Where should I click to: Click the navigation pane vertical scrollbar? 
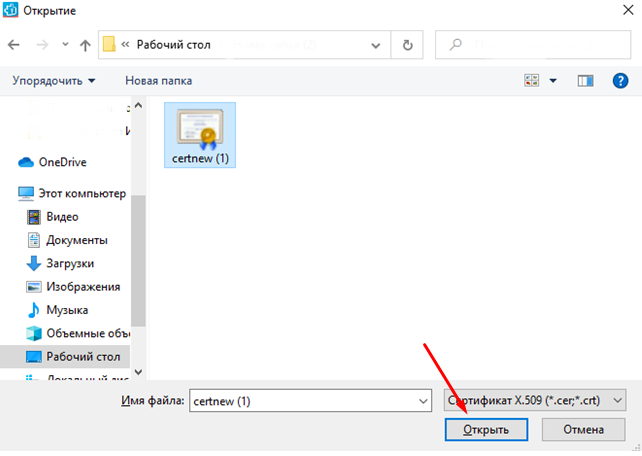(x=139, y=250)
